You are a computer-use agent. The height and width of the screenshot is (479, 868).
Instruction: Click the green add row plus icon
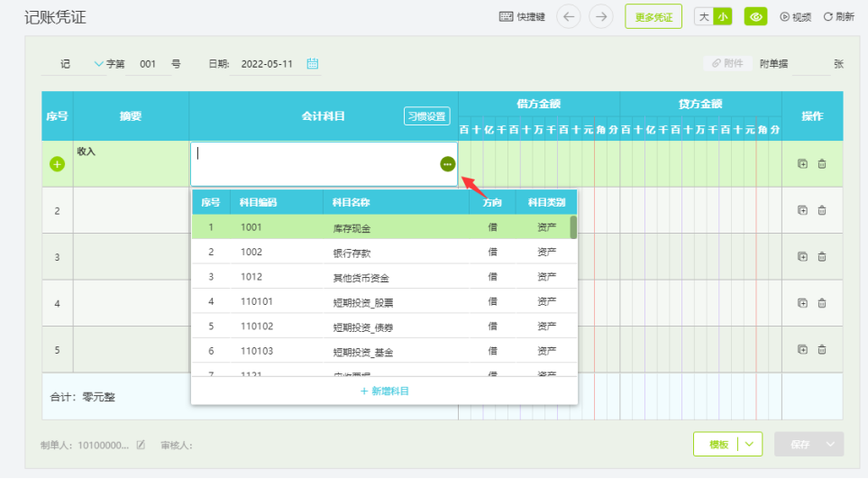point(57,164)
